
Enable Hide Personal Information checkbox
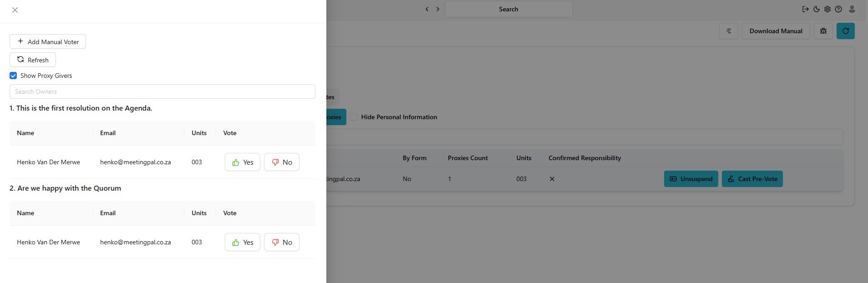pos(354,117)
